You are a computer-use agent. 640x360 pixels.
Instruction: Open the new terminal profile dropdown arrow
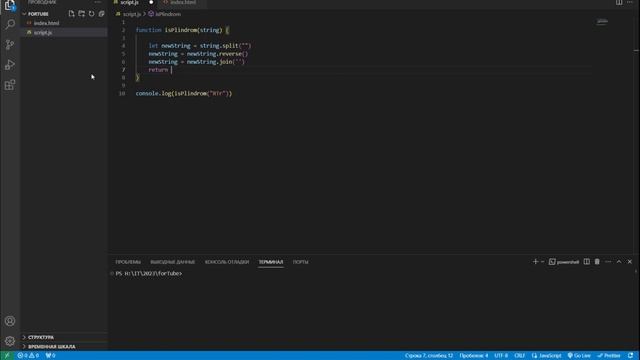(542, 262)
